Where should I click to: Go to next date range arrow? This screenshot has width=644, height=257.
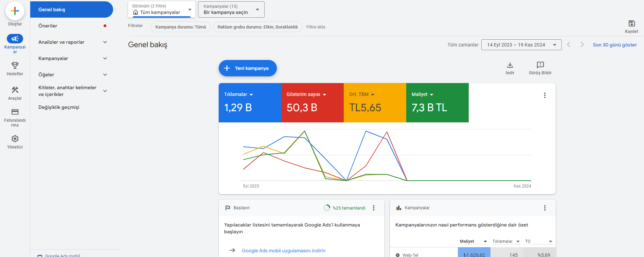click(582, 45)
